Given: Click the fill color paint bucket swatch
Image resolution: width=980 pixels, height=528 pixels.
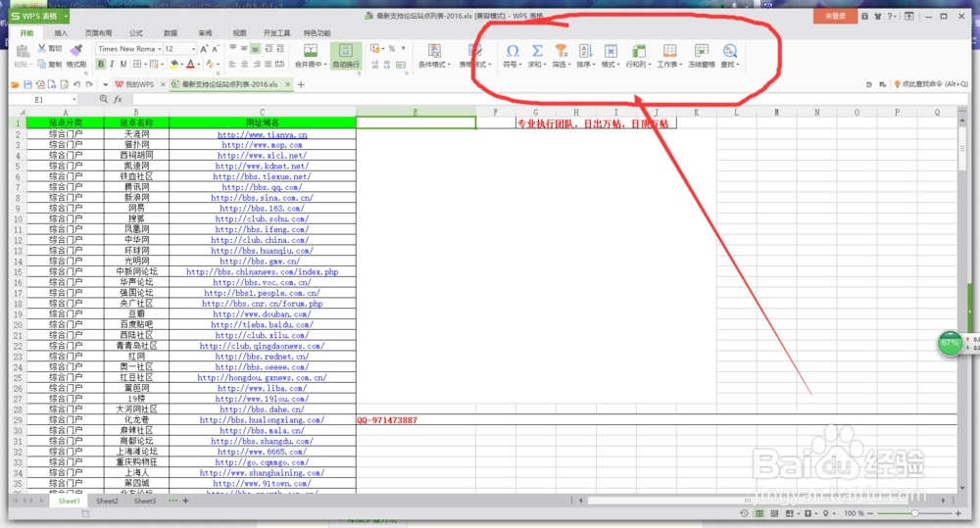Looking at the screenshot, I should [x=173, y=64].
